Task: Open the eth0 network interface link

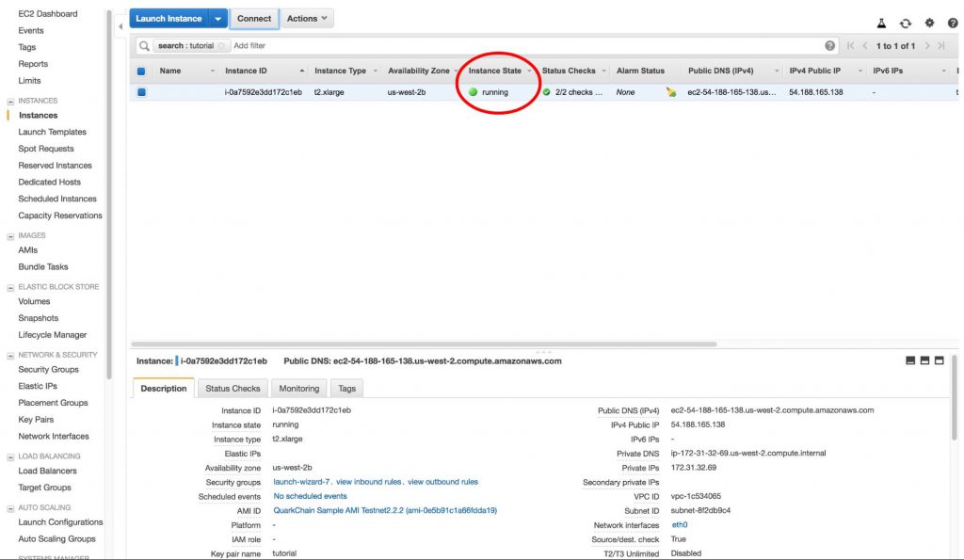Action: [680, 524]
